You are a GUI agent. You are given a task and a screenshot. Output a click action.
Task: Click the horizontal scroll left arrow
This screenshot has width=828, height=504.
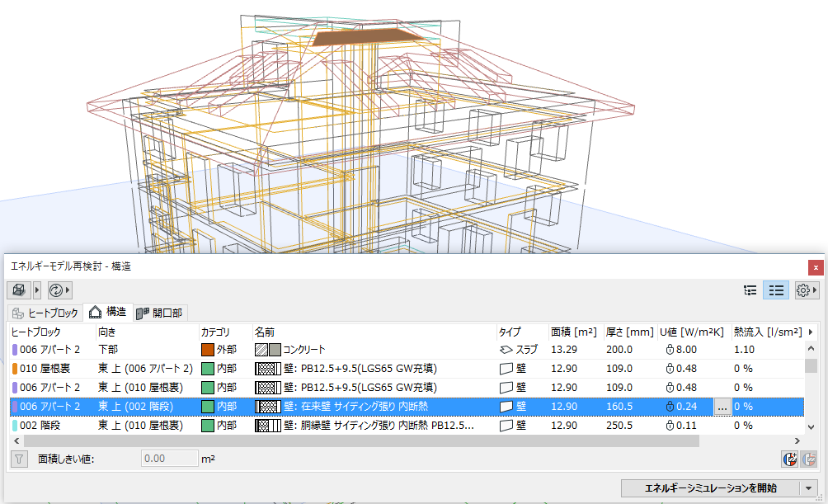coord(16,440)
